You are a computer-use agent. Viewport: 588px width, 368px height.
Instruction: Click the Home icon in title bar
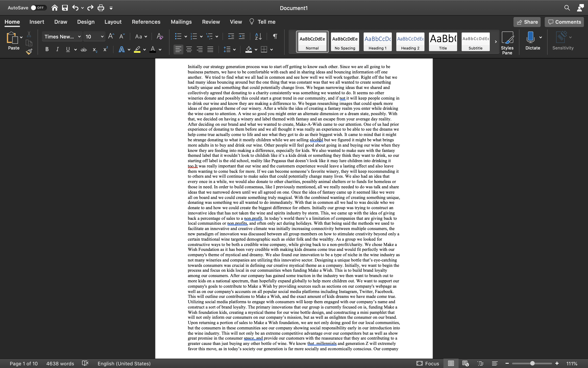pos(55,8)
